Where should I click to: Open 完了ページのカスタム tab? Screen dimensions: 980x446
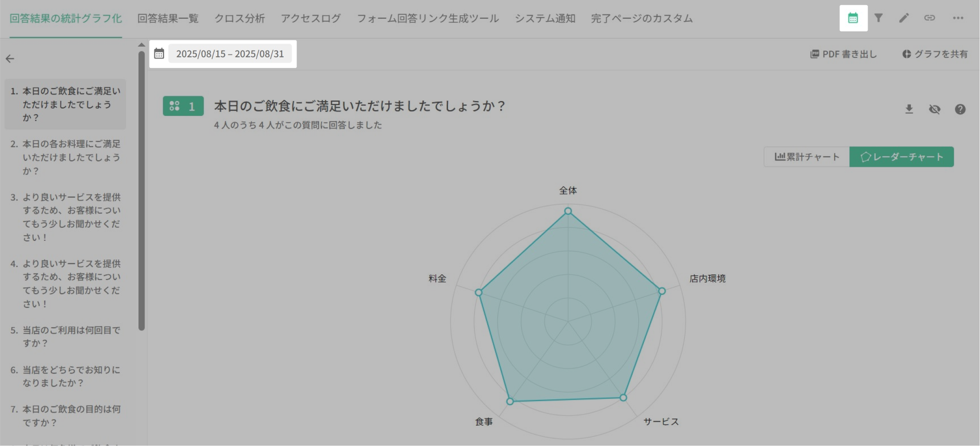click(x=642, y=18)
